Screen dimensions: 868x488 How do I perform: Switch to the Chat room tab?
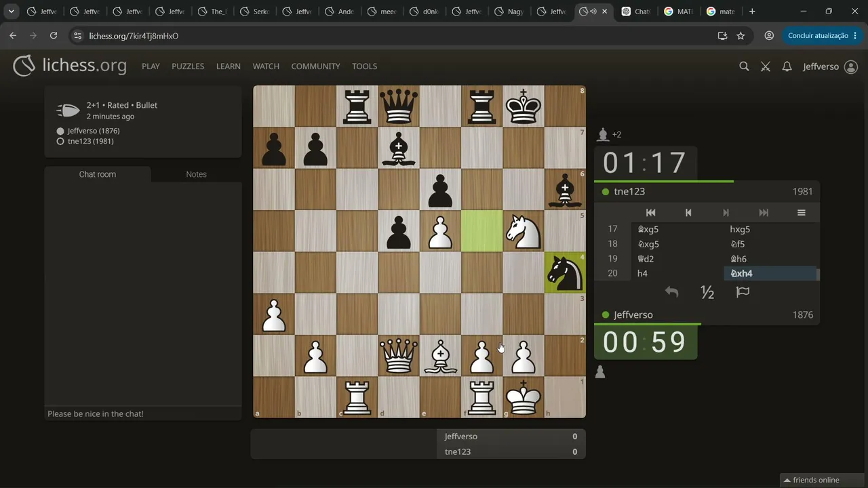[x=98, y=174]
